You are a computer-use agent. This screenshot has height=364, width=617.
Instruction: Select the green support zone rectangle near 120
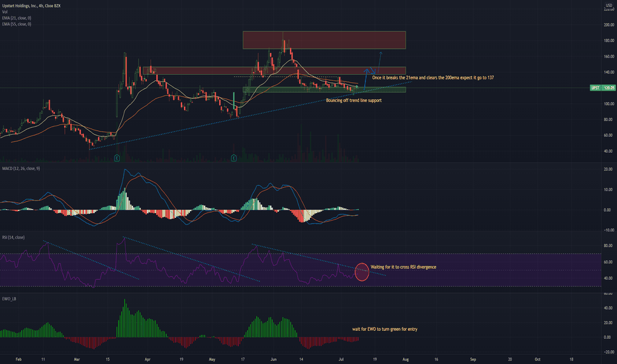tap(324, 90)
